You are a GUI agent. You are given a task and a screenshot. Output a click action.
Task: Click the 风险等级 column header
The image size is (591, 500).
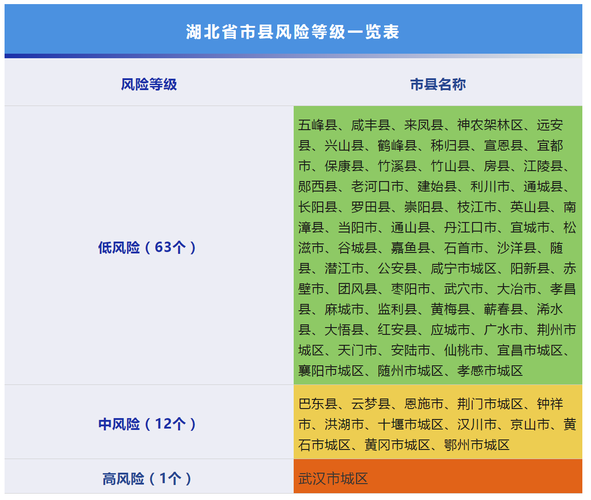point(149,84)
